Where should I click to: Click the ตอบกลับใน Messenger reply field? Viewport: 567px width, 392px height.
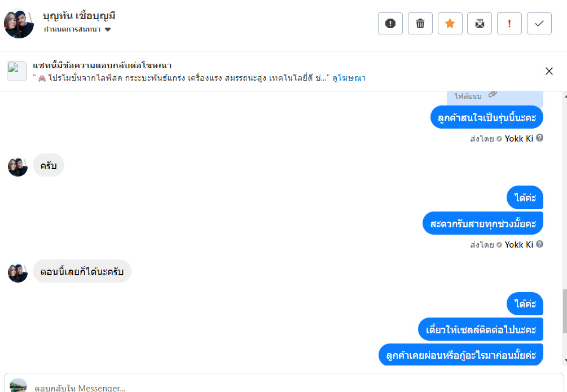coord(282,388)
